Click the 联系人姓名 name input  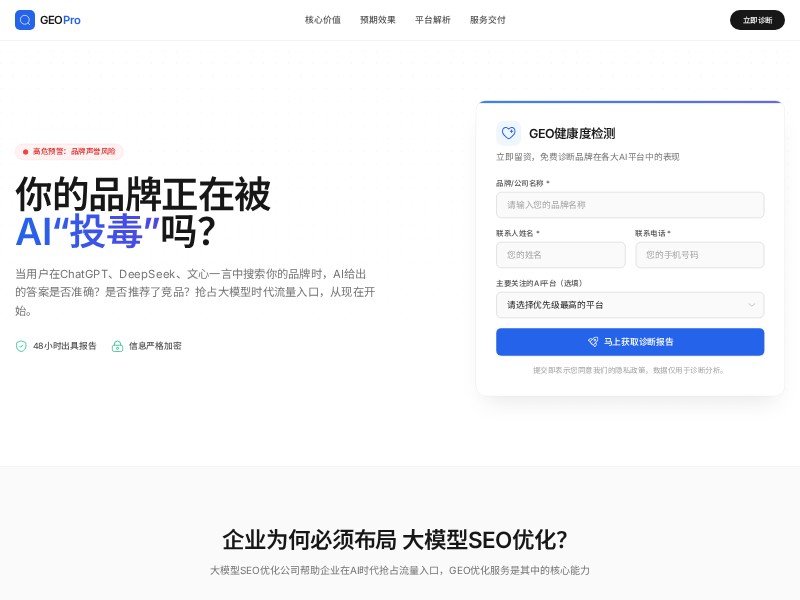(560, 255)
